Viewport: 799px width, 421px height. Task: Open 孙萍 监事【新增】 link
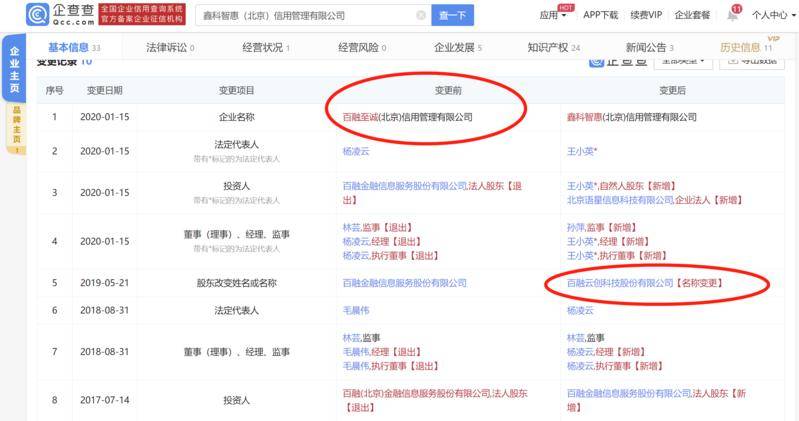601,227
